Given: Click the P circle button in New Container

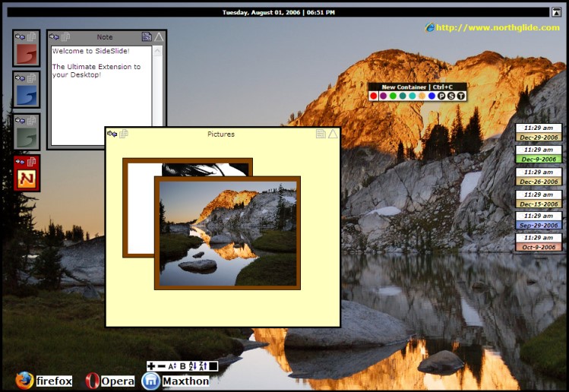Looking at the screenshot, I should click(441, 96).
